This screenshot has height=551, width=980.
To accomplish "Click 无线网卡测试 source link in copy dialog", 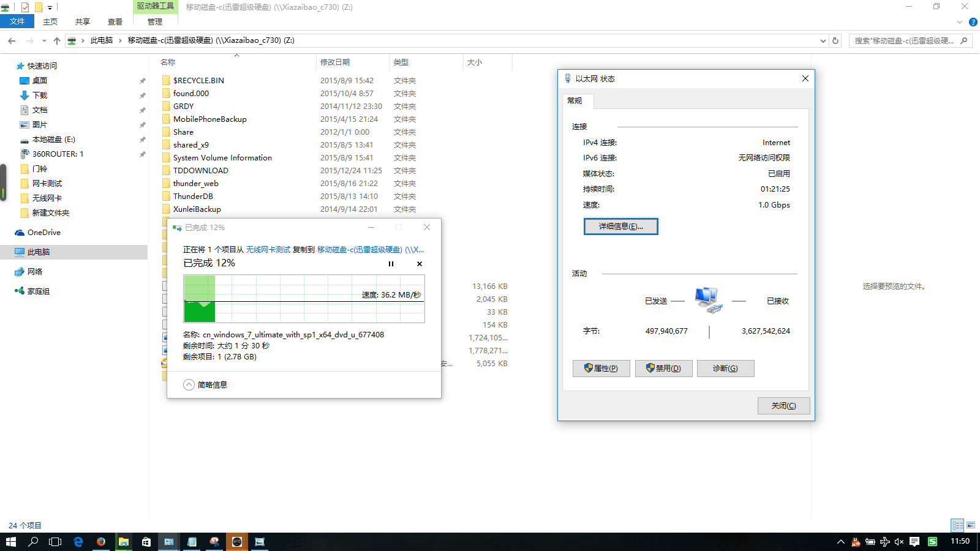I will pos(268,250).
